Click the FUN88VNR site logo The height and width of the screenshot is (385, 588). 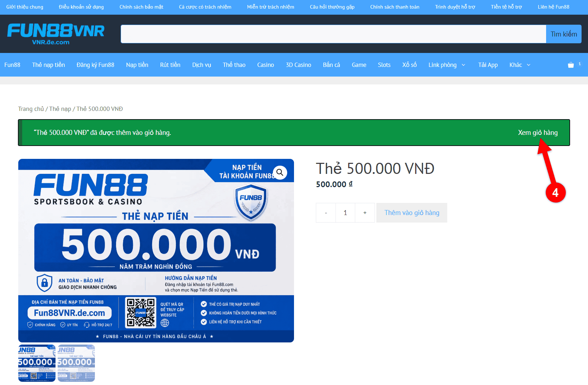pyautogui.click(x=56, y=34)
